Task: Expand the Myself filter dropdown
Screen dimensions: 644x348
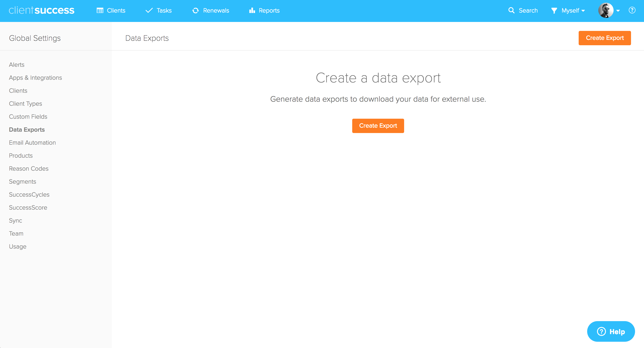Action: 571,11
